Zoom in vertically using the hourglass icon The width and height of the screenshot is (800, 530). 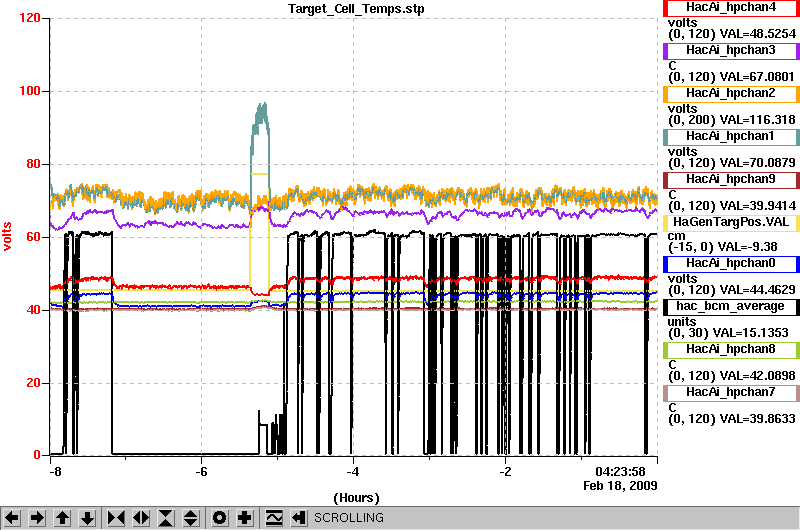[166, 518]
